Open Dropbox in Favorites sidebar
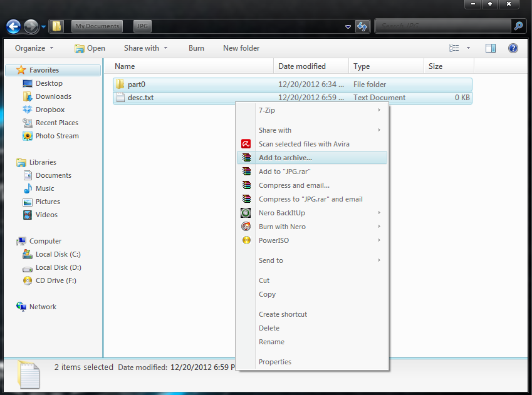 click(50, 110)
